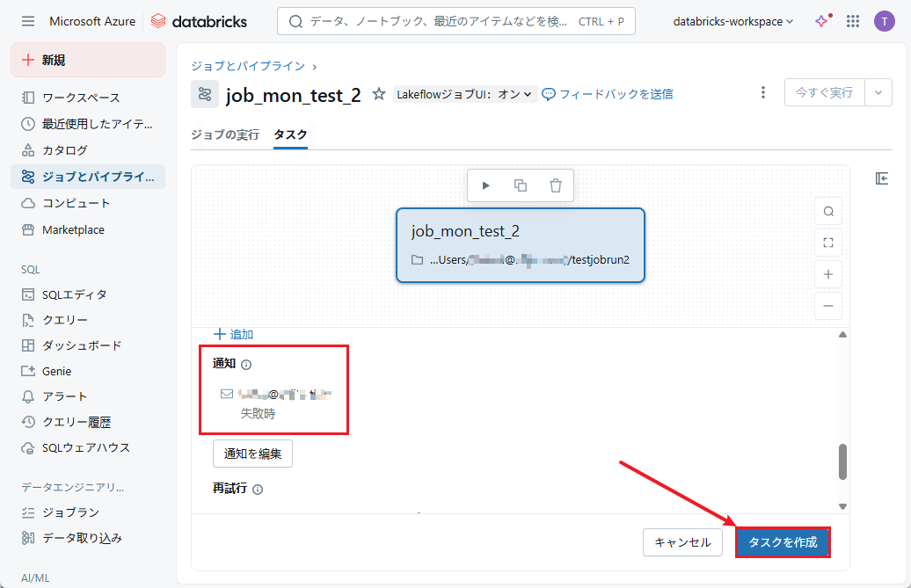Click the fit-to-screen canvas icon
Image resolution: width=911 pixels, height=588 pixels.
[x=828, y=243]
